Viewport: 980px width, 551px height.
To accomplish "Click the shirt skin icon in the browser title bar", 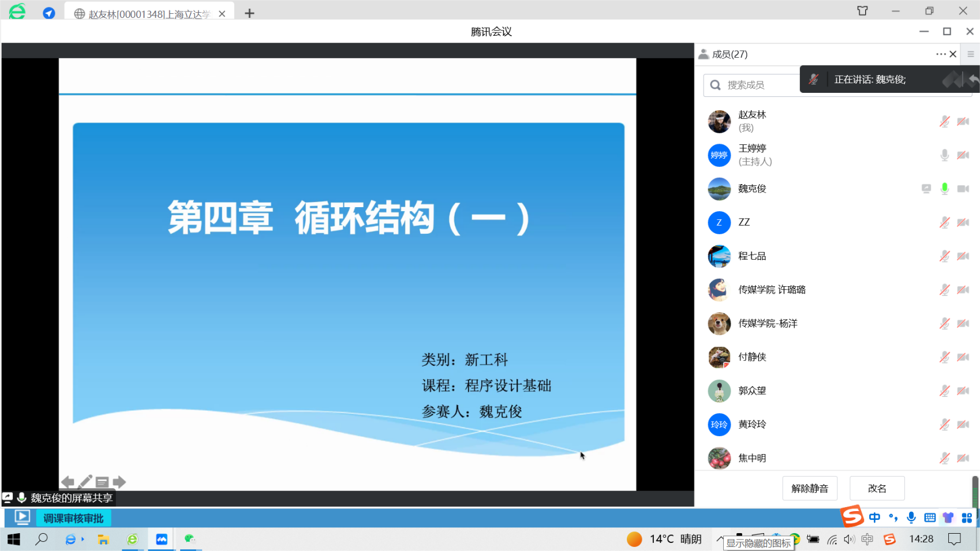I will click(862, 11).
